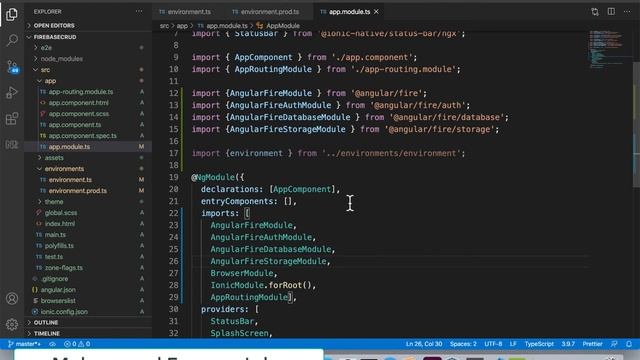
Task: Open environment.prod.ts in the file tree
Action: click(78, 191)
